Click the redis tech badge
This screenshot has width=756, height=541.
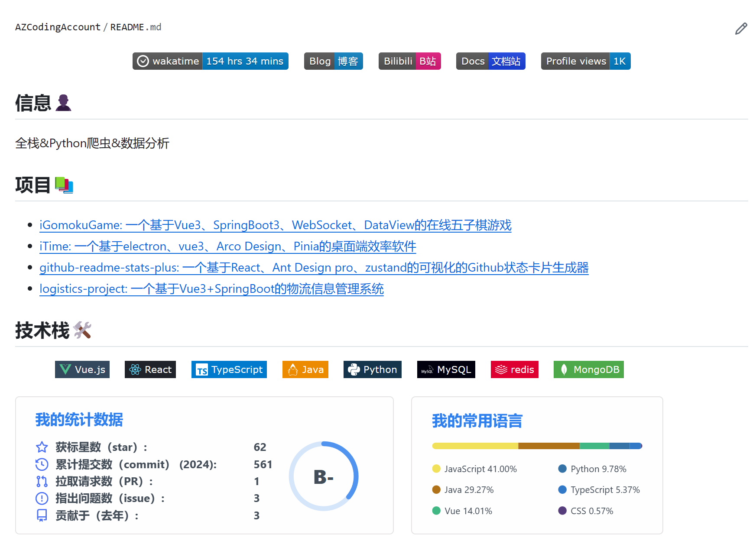515,369
